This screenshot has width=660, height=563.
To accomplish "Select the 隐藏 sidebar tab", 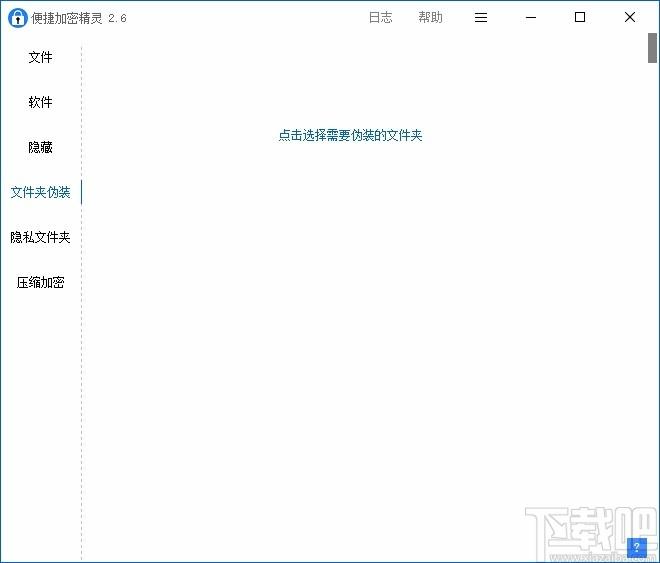I will [40, 147].
